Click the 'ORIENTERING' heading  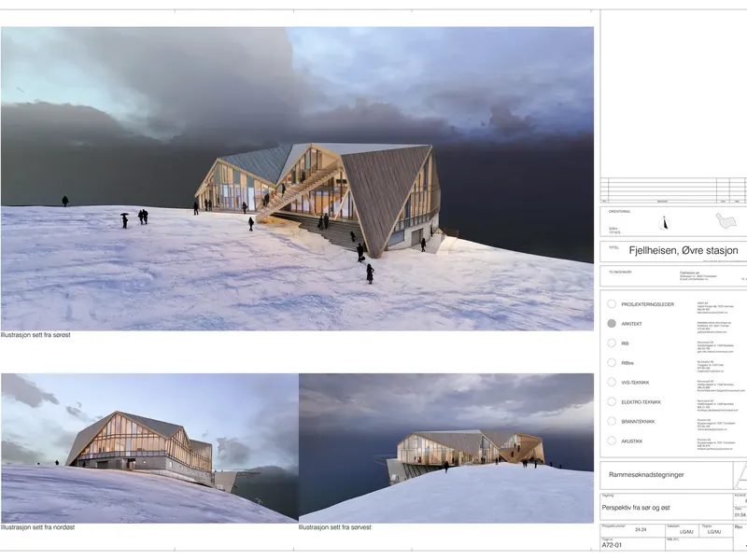[x=619, y=212]
